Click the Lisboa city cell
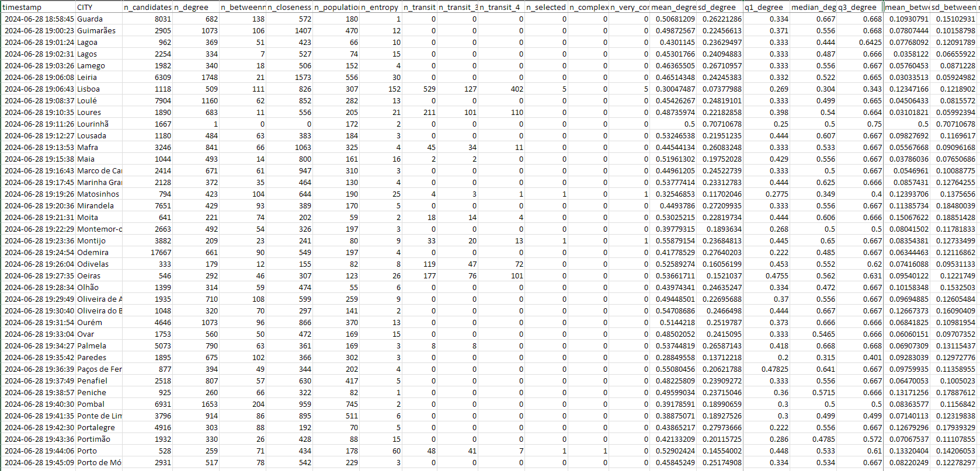The width and height of the screenshot is (980, 471). coord(98,89)
